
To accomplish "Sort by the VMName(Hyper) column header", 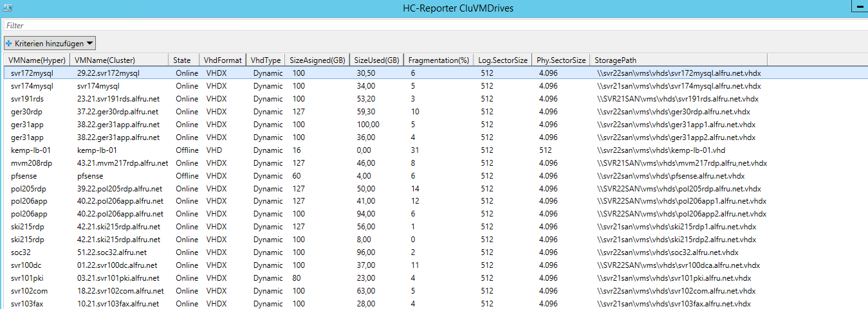I will coord(37,60).
